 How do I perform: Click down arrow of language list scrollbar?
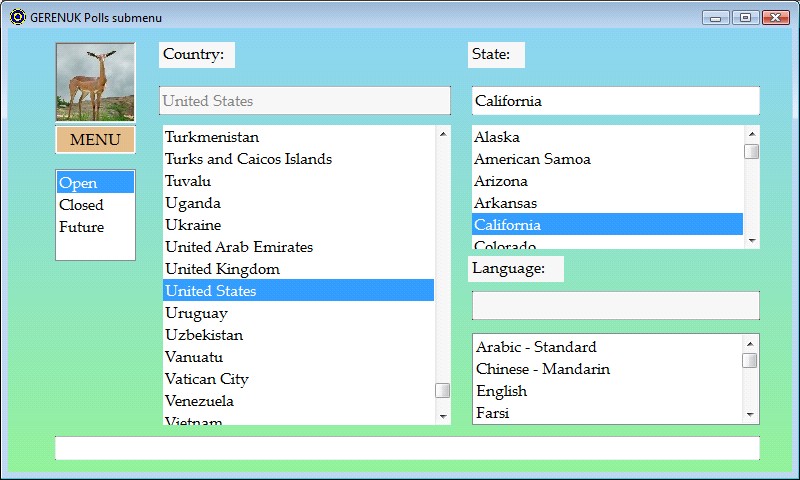click(x=750, y=415)
